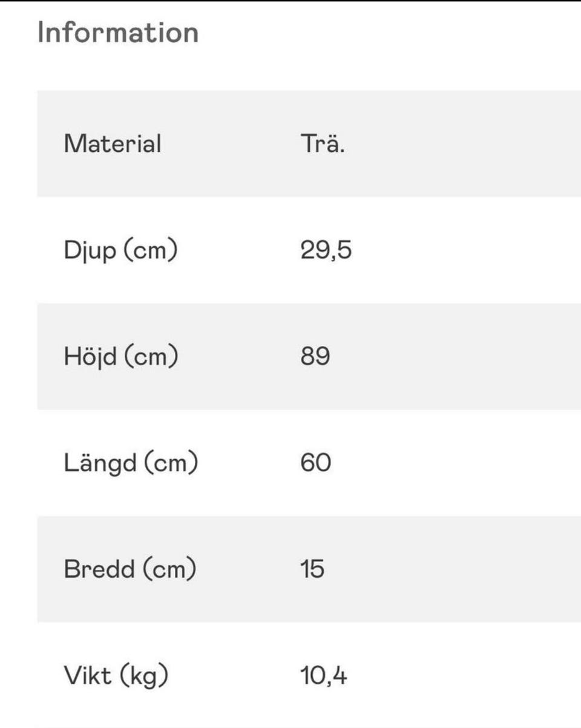The width and height of the screenshot is (581, 728).
Task: Select the 89 height value
Action: click(315, 357)
